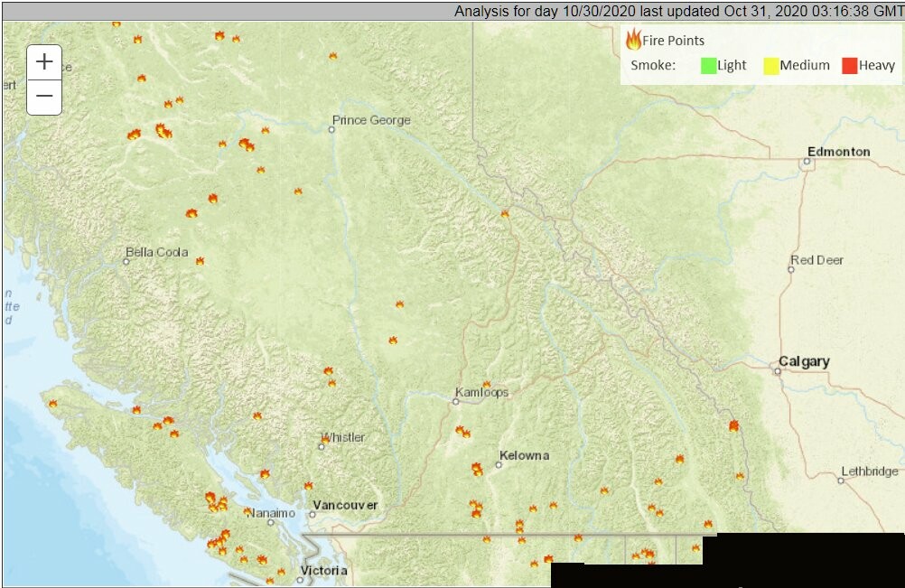Click the Edmonton city marker
Screen dimensions: 905x588
click(x=806, y=163)
